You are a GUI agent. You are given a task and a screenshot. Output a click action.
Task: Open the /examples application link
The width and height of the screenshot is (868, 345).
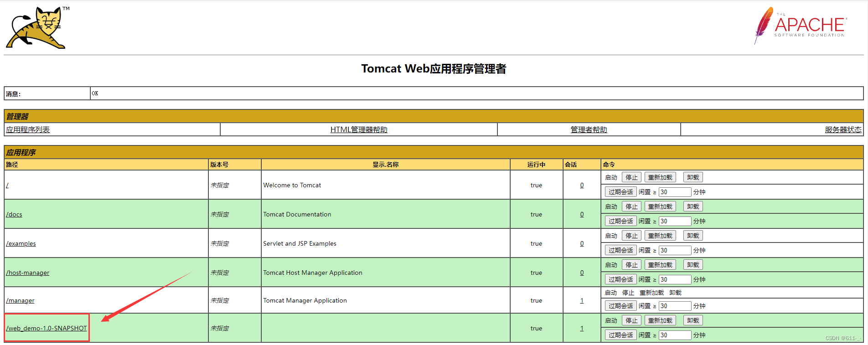[21, 243]
